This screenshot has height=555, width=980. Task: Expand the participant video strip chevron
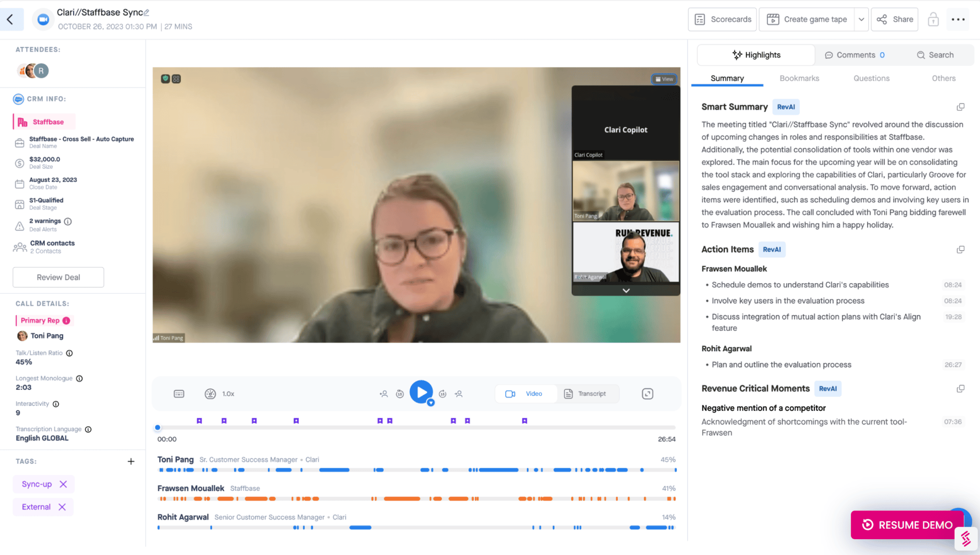point(626,291)
